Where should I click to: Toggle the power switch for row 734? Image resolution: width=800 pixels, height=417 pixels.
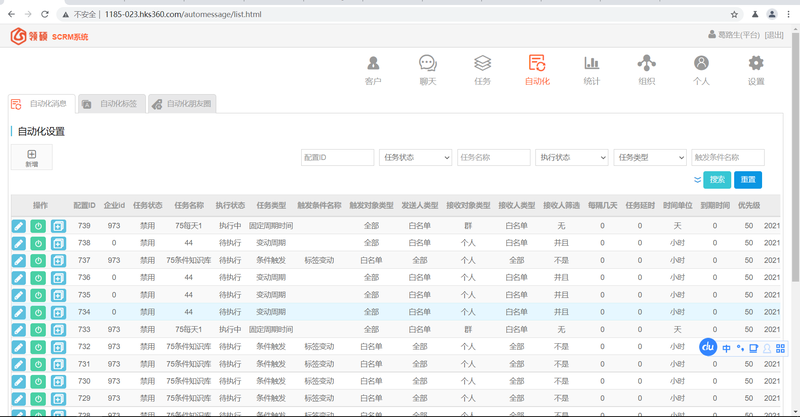[x=38, y=312]
